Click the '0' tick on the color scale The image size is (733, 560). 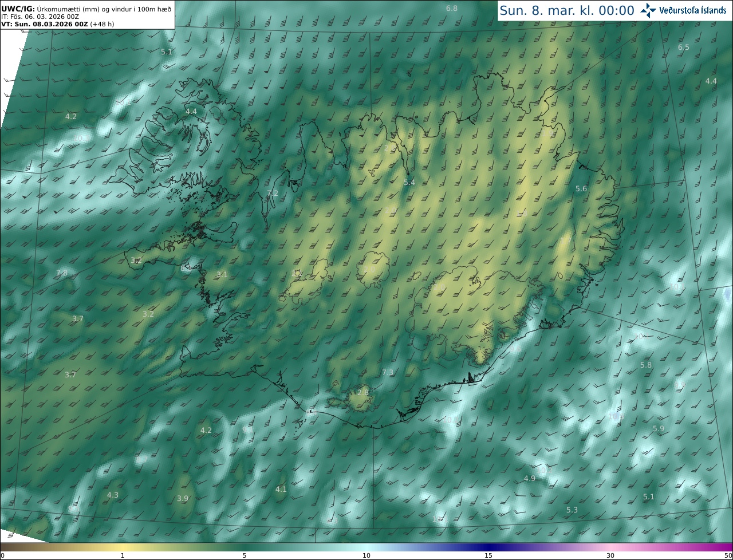pyautogui.click(x=2, y=555)
